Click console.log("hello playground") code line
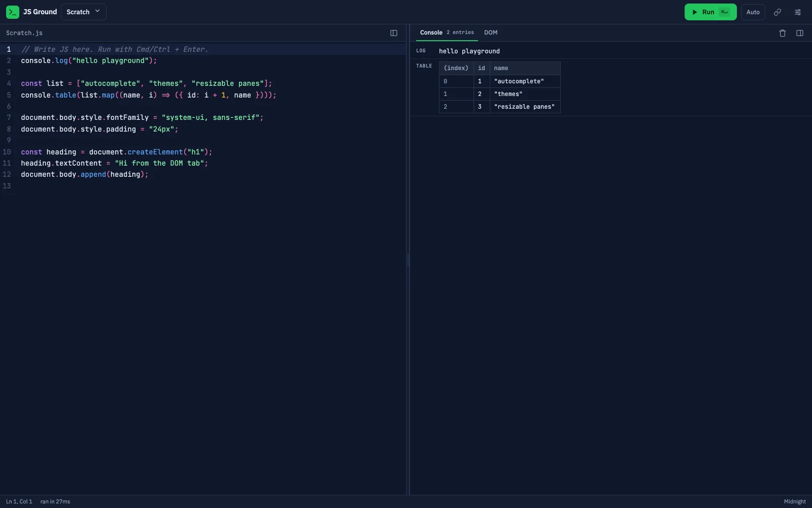This screenshot has width=812, height=508. click(89, 60)
